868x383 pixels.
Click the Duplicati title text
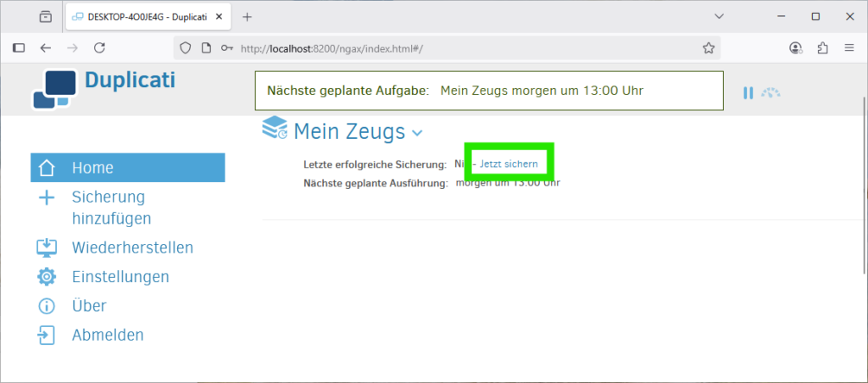click(130, 80)
